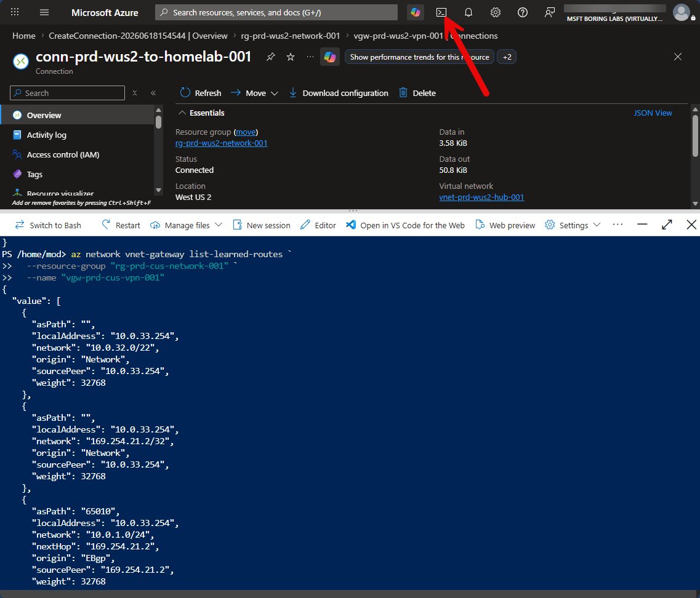Open the Move dropdown

254,93
